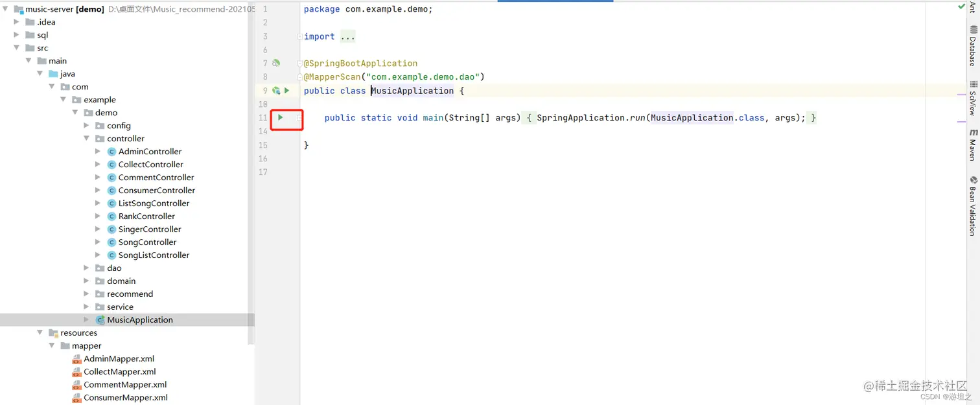The height and width of the screenshot is (405, 980).
Task: Click the music-server project folder icon
Action: [x=18, y=9]
